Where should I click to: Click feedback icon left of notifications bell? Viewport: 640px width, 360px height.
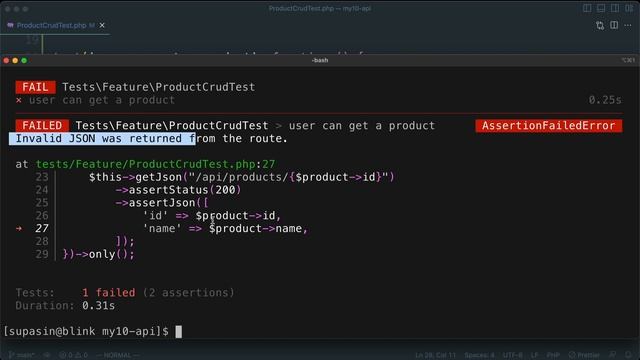[x=613, y=355]
